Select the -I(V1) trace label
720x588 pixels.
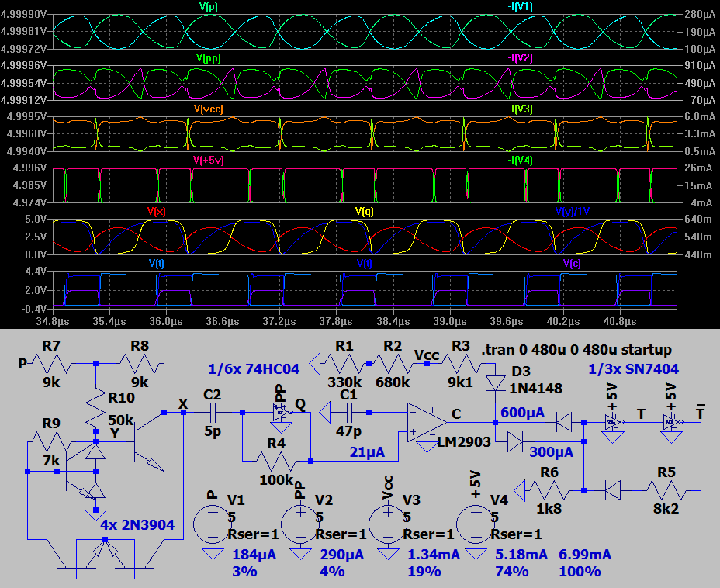[x=521, y=6]
